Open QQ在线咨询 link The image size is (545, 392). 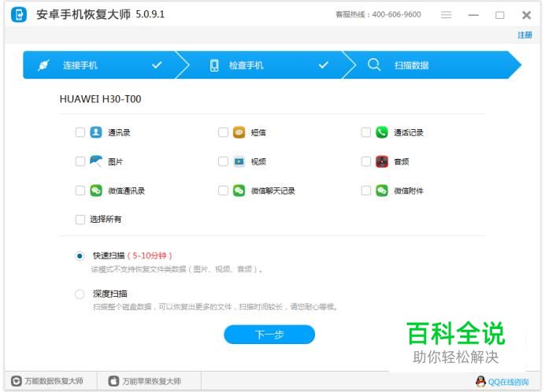click(x=508, y=382)
